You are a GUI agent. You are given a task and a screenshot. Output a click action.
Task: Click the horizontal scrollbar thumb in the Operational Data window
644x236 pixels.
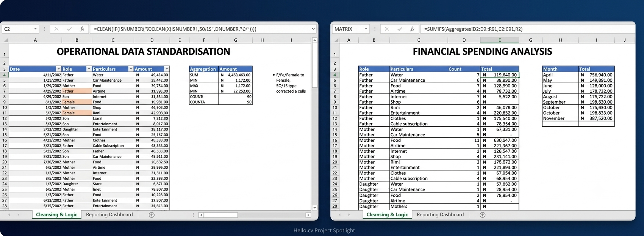coord(221,215)
